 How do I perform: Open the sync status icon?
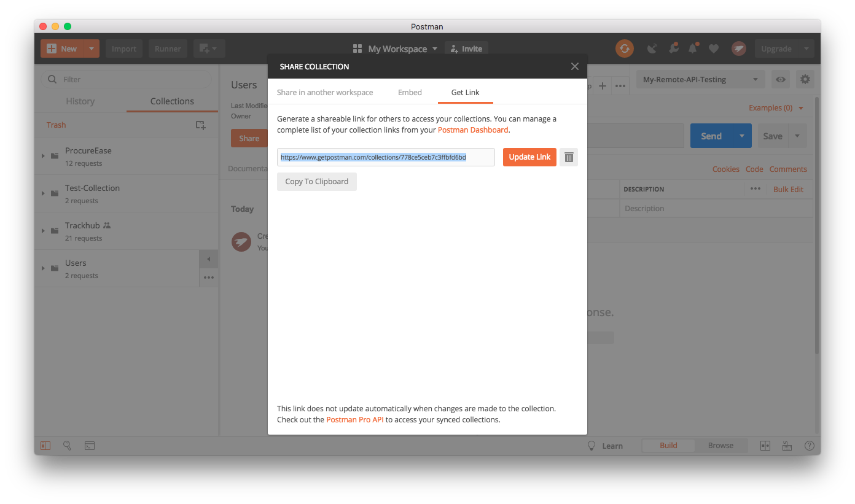[x=625, y=48]
